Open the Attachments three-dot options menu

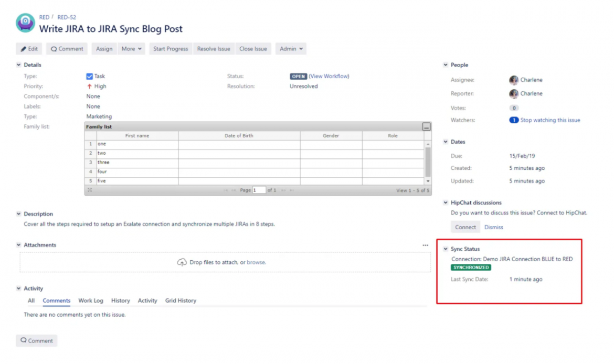coord(425,245)
